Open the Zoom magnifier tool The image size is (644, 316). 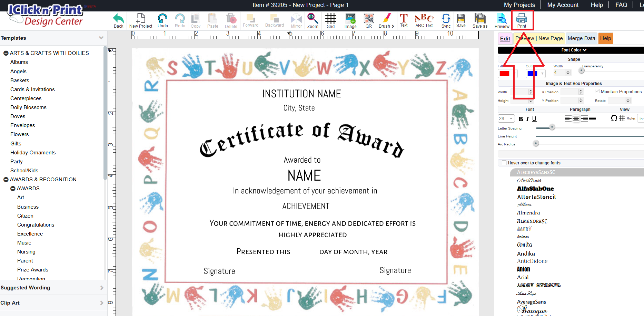(x=313, y=20)
